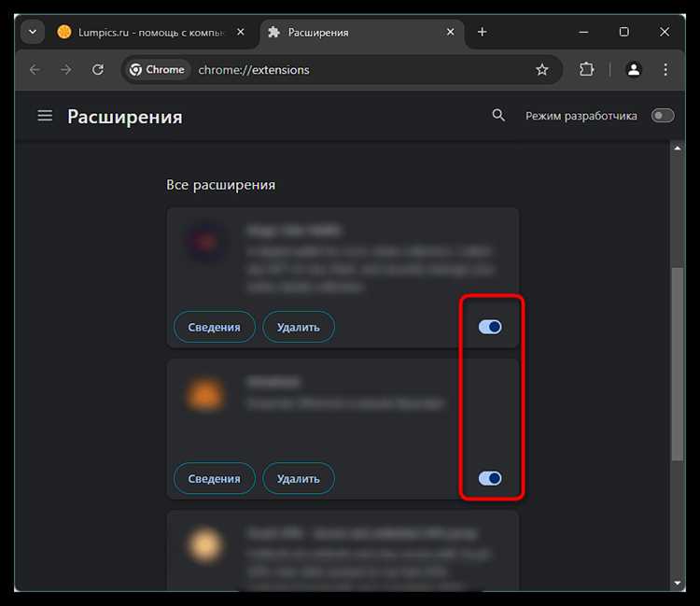Reload the extensions page

point(98,70)
